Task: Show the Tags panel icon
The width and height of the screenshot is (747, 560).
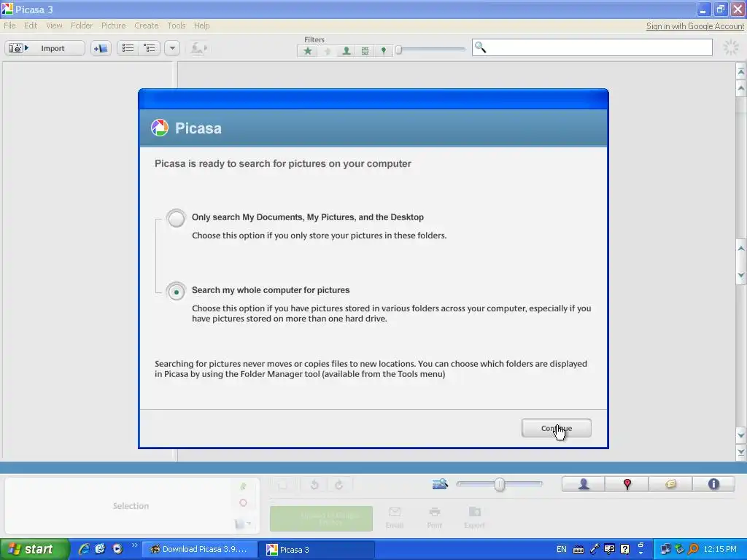Action: click(670, 484)
